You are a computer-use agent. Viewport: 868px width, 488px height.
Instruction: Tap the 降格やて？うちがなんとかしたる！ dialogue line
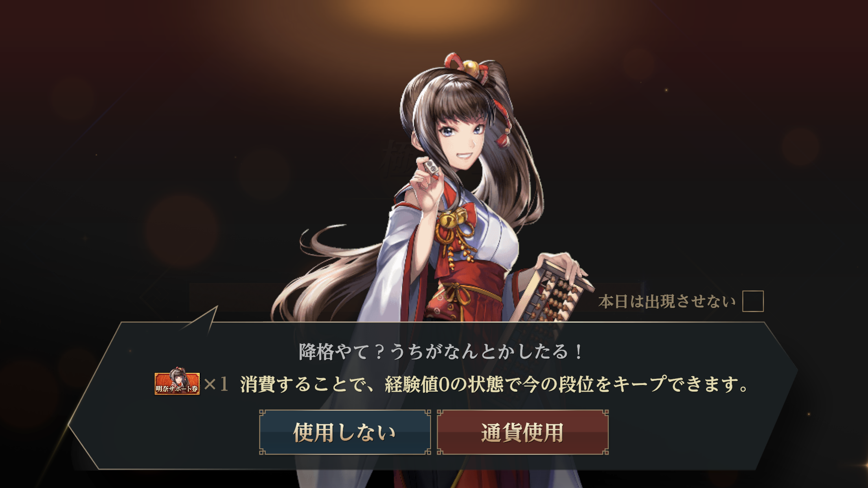click(x=441, y=352)
